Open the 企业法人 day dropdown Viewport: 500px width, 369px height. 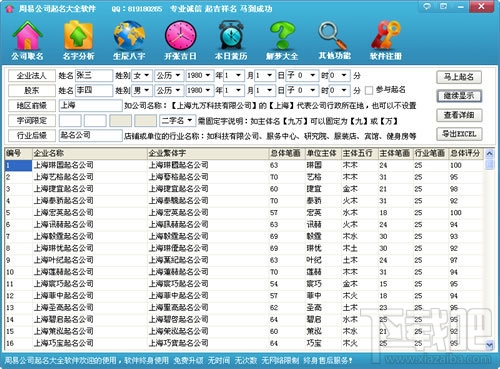coord(264,76)
